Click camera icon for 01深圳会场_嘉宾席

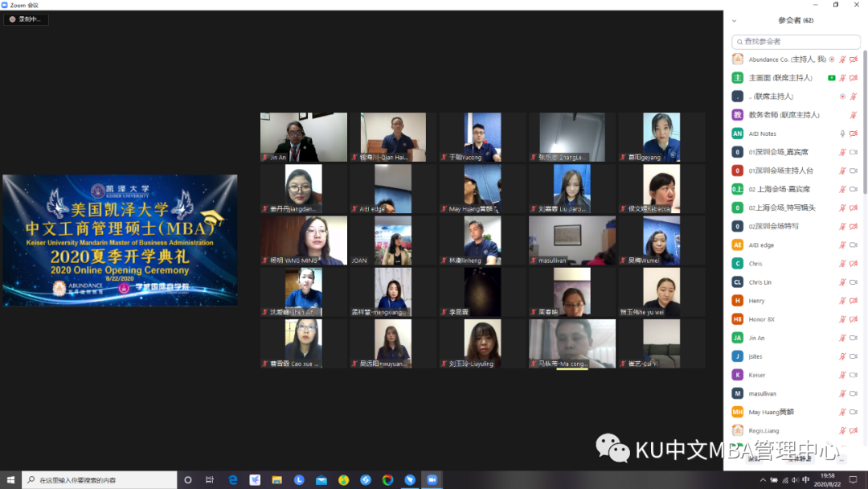pos(853,152)
